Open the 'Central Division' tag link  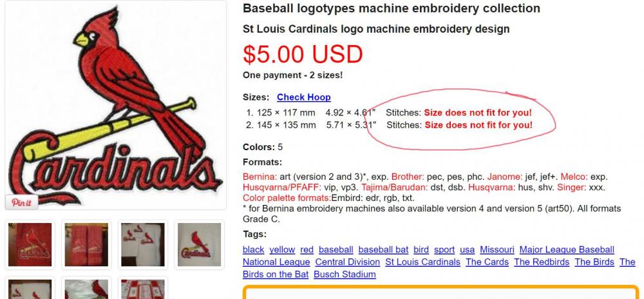348,262
